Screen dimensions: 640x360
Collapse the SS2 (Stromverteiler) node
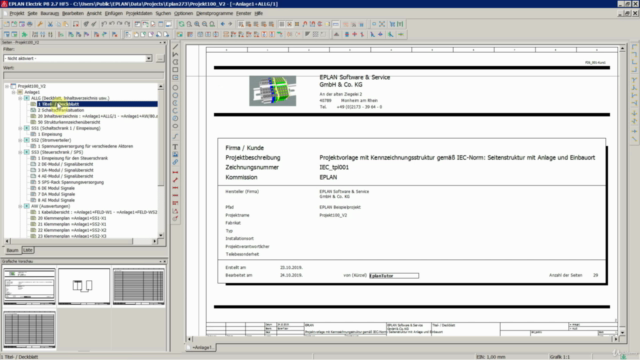20,140
